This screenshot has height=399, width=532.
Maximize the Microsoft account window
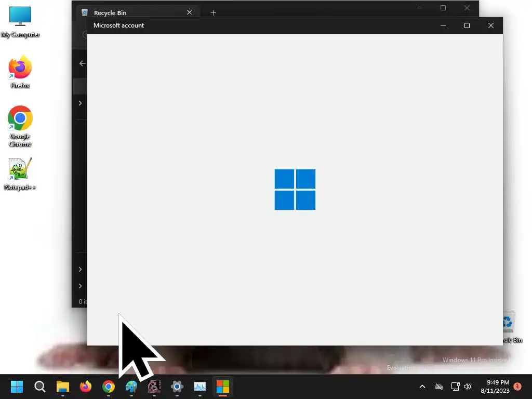tap(467, 25)
